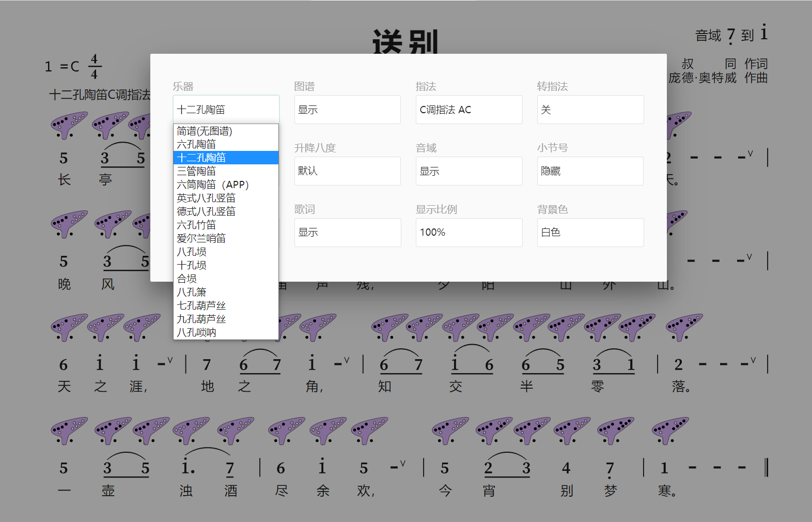
Task: Pick 爱尔兰哨笛 from the list
Action: (x=226, y=238)
